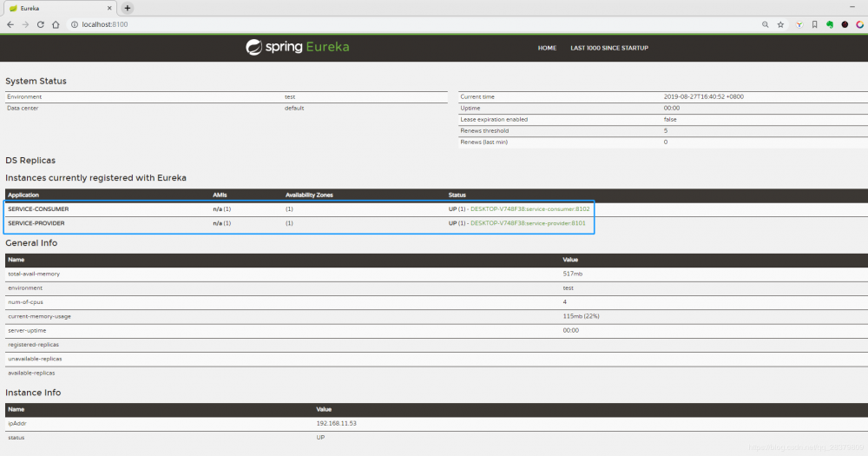Image resolution: width=868 pixels, height=456 pixels.
Task: Select the unavailable-replicas row name
Action: point(35,359)
